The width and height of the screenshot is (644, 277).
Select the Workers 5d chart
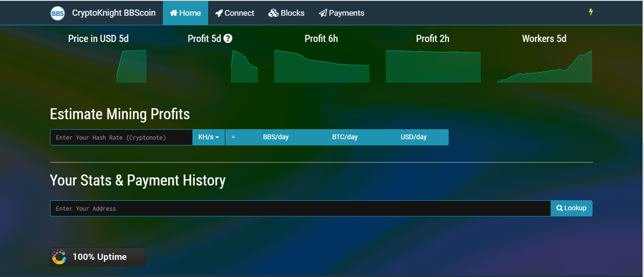544,67
